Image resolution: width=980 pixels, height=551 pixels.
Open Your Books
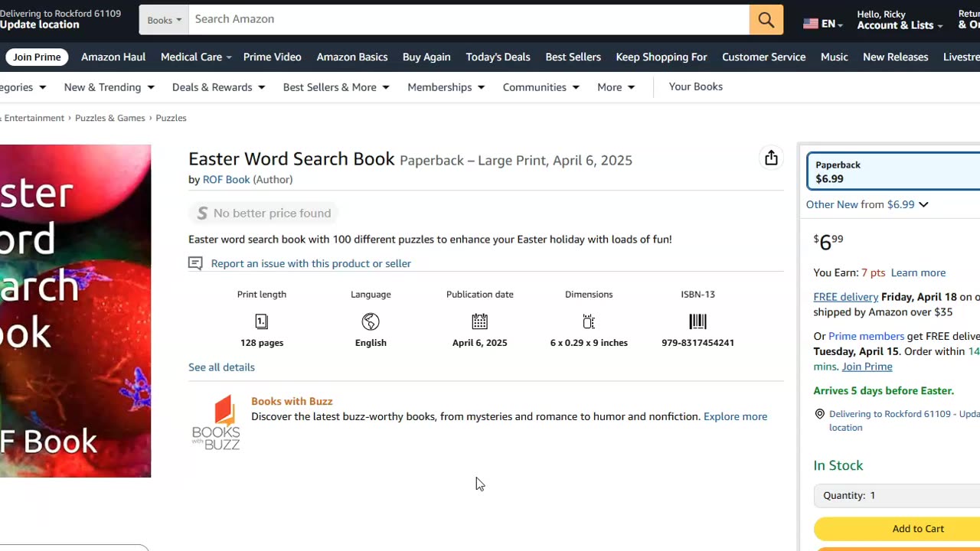tap(695, 86)
